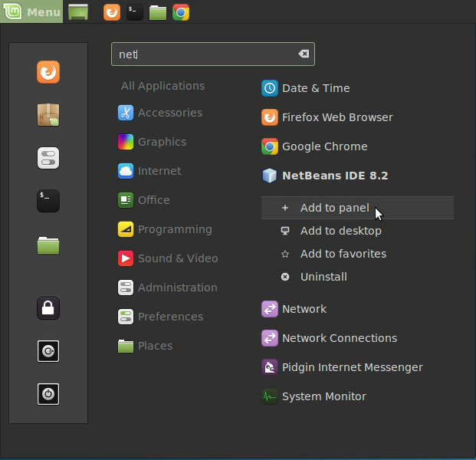Click Firefox Web Browser result label

tap(337, 117)
